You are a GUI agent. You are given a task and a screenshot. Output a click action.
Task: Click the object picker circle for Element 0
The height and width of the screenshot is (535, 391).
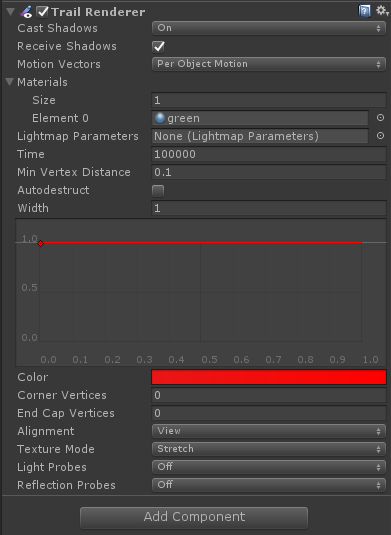point(380,118)
